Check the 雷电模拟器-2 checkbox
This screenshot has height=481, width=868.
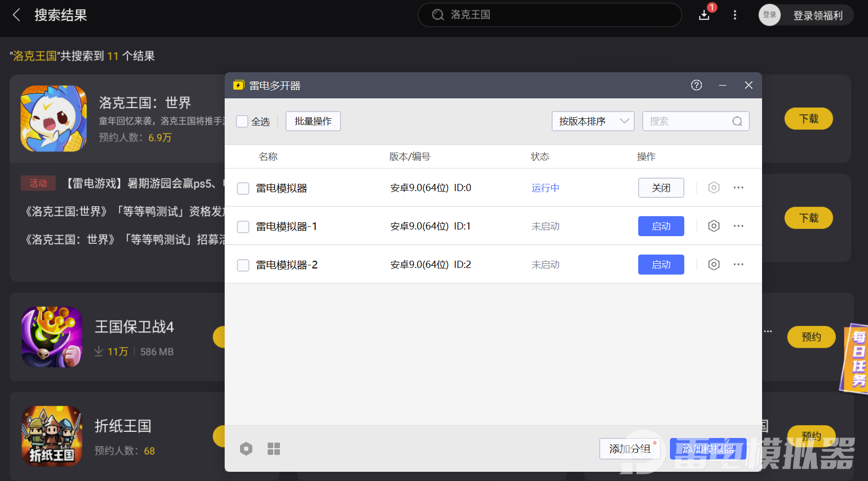(243, 265)
